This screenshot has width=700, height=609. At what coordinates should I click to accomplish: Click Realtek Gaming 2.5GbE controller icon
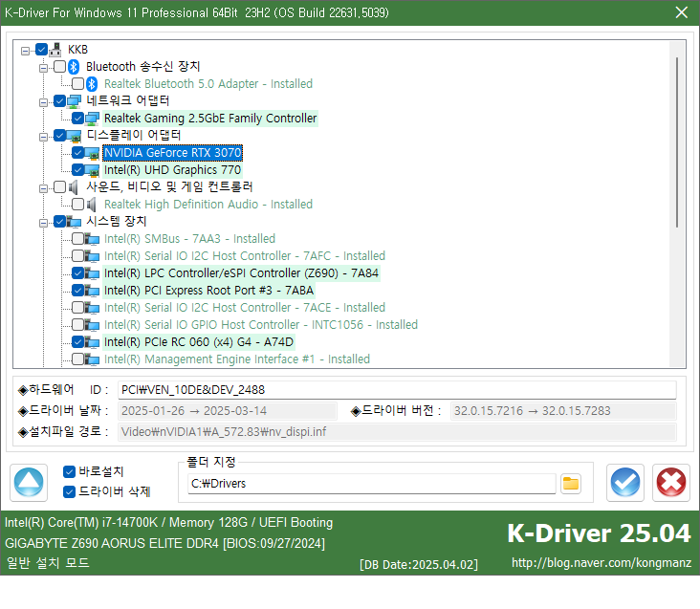(x=92, y=119)
